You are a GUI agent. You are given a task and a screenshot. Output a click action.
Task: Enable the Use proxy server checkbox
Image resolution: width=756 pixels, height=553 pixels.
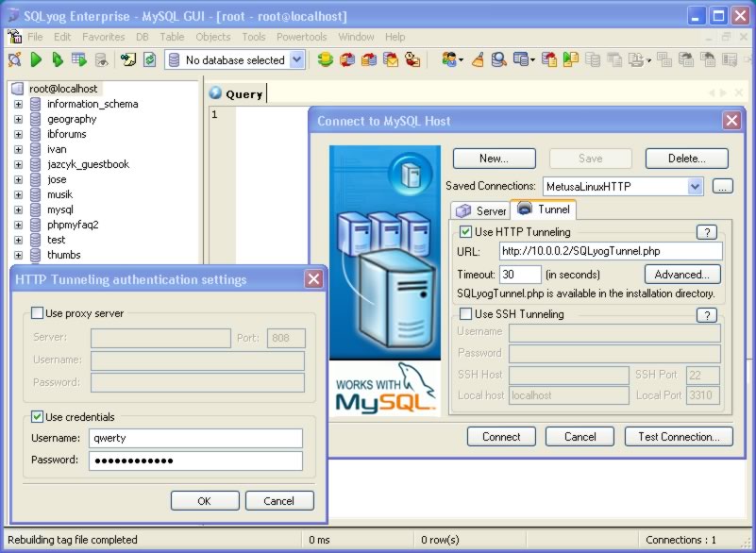click(x=36, y=312)
